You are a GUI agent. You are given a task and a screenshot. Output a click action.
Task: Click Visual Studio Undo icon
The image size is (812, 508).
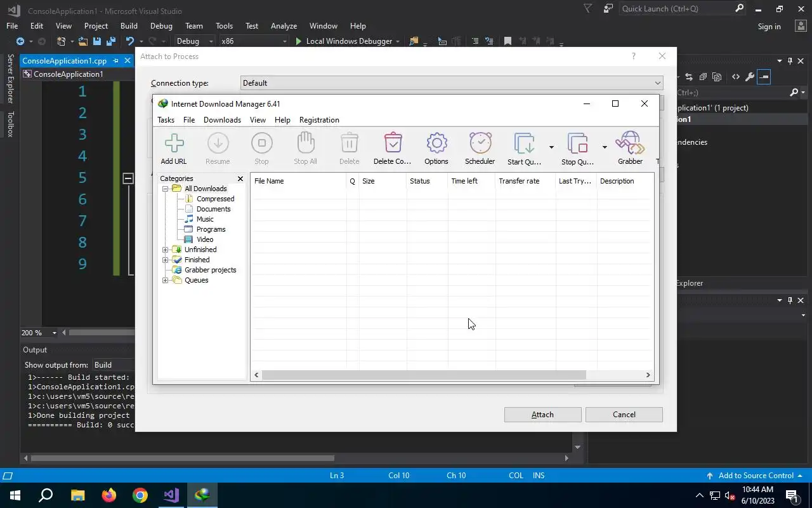(x=130, y=41)
